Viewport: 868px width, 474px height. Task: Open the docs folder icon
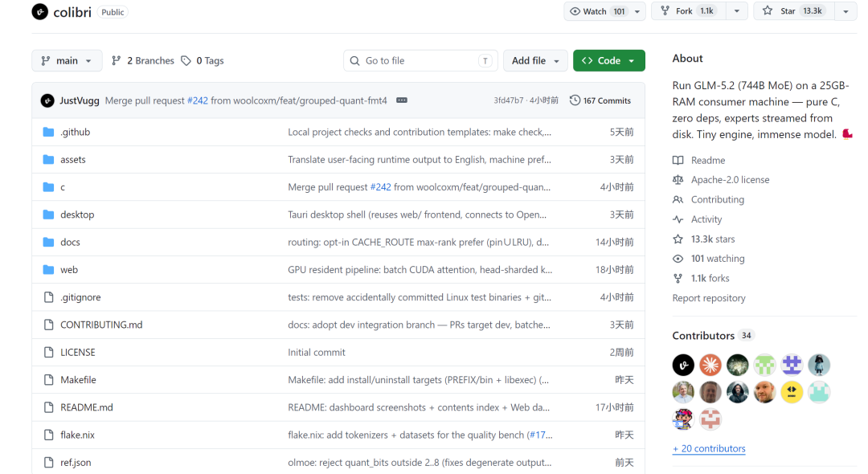click(x=49, y=243)
